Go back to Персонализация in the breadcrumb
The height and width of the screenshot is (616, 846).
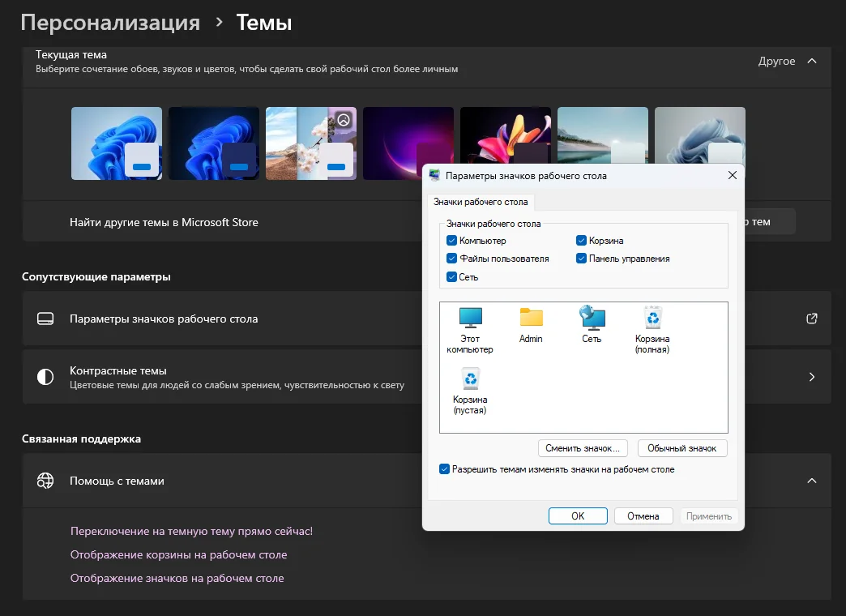click(x=110, y=23)
